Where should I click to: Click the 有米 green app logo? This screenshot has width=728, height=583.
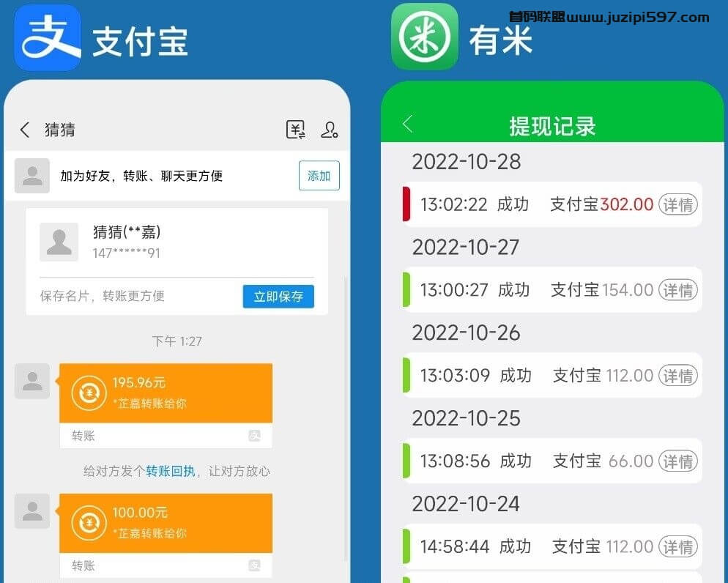pyautogui.click(x=424, y=37)
